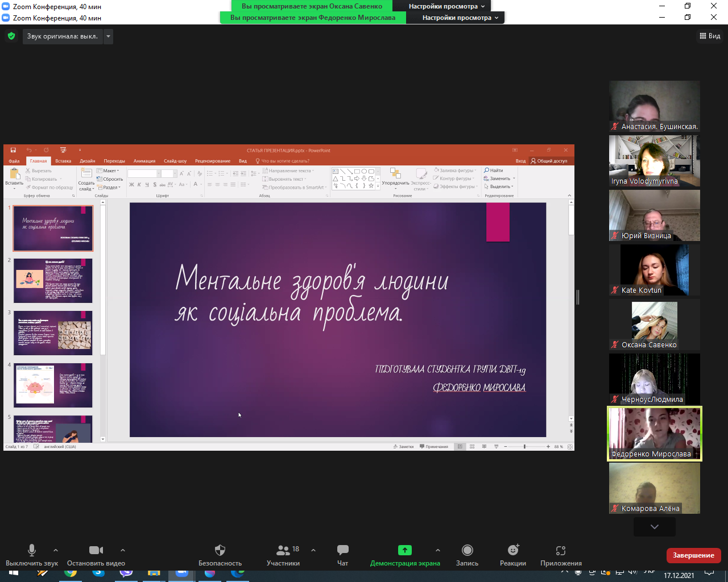Start slideshow from status bar icon
This screenshot has height=582, width=728.
(497, 447)
